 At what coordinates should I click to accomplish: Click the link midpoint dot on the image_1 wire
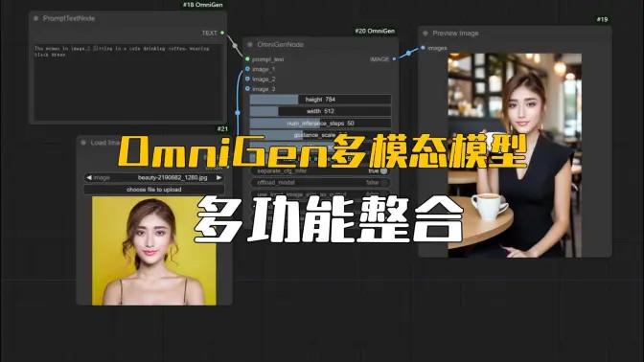pyautogui.click(x=238, y=112)
